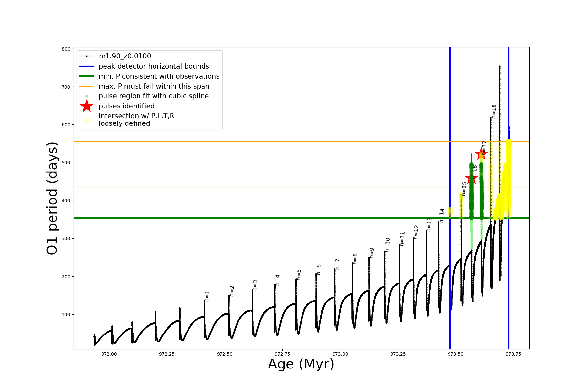Click the 'Age (Myr)' x-axis title
Viewport: 588px width, 392px height.
[x=301, y=364]
